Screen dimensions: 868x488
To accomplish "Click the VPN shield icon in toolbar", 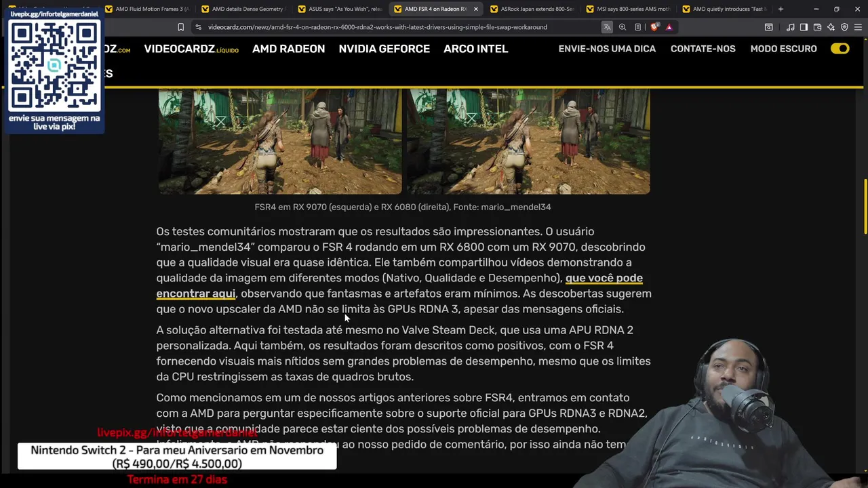I will click(x=844, y=27).
